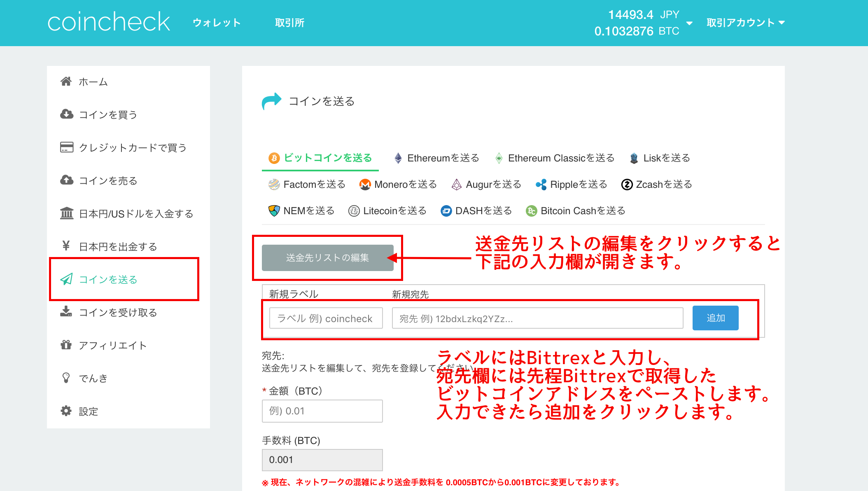Open コインを受け取る page

118,312
